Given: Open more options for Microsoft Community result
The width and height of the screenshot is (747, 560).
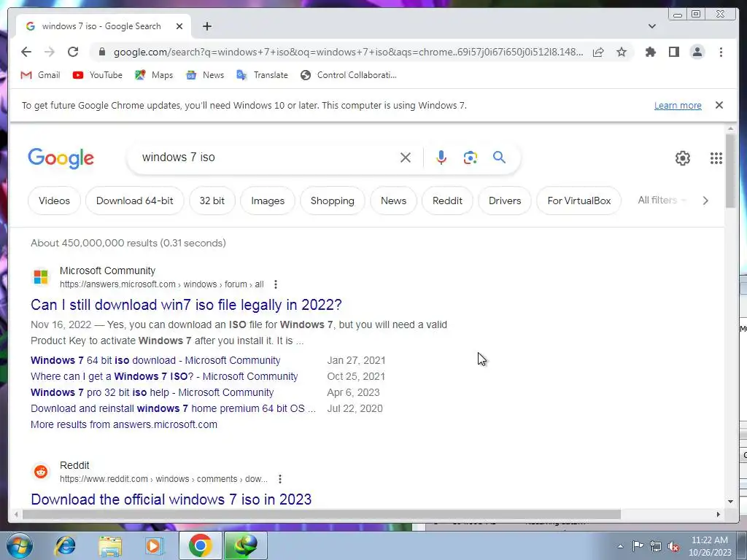Looking at the screenshot, I should point(275,284).
